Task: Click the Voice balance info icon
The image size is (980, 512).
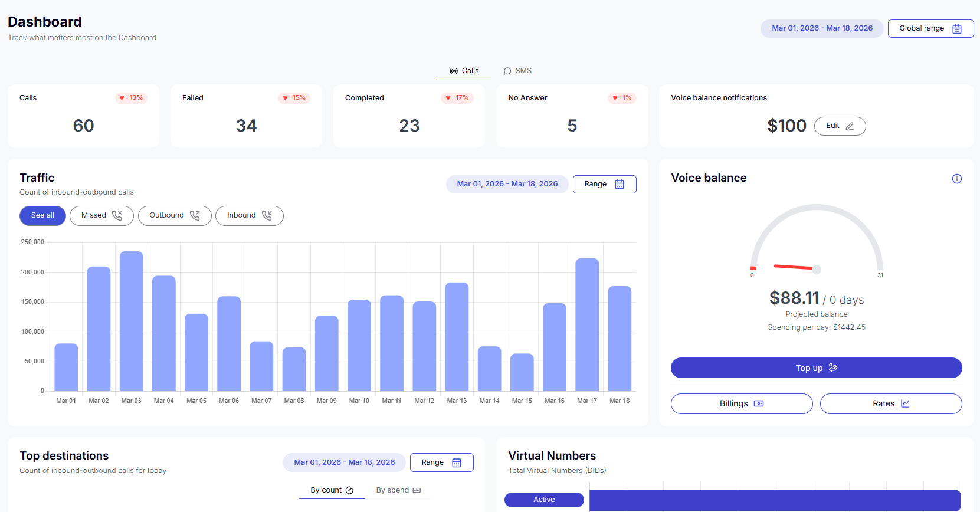Action: (x=956, y=179)
